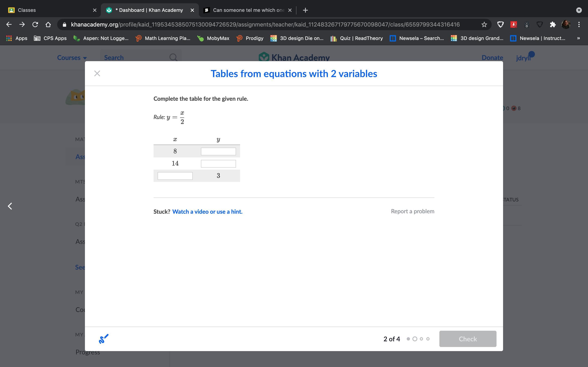
Task: Expand the hidden bookmarks overflow chevron
Action: coord(578,38)
